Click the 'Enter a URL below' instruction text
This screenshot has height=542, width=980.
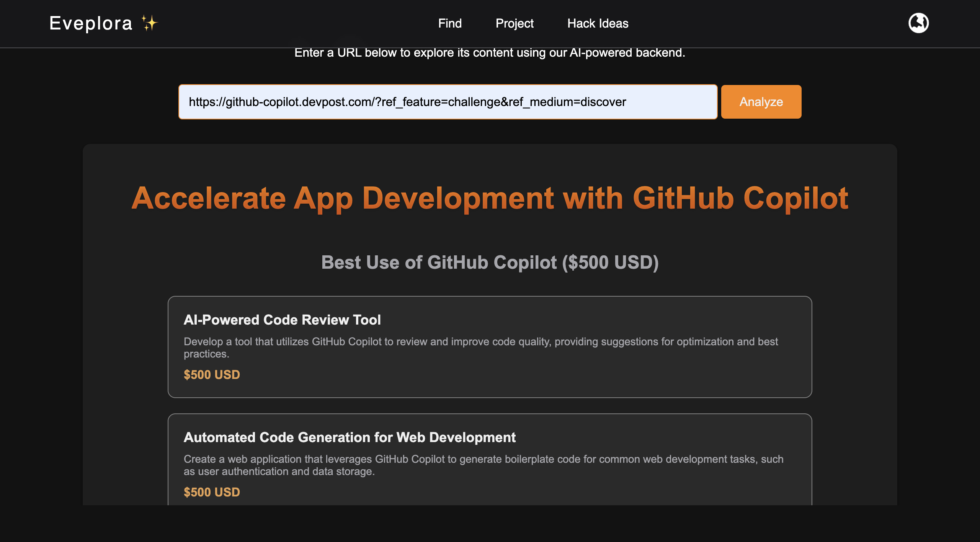coord(490,53)
